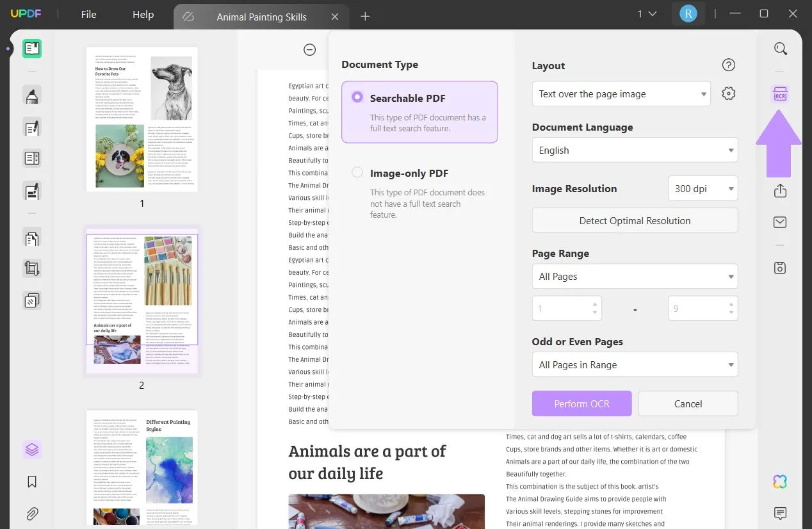This screenshot has width=812, height=529.
Task: Open the Layout help question icon
Action: 728,65
